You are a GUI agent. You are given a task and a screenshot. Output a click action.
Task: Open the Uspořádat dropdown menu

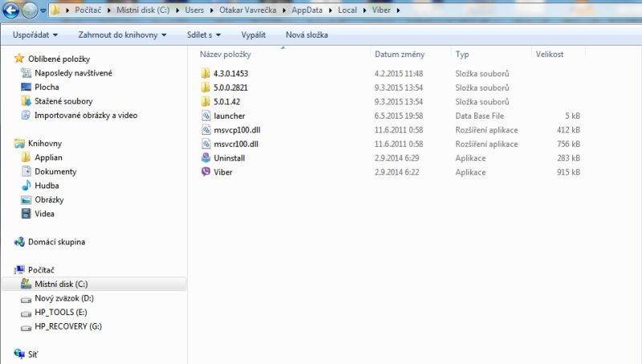(x=35, y=35)
